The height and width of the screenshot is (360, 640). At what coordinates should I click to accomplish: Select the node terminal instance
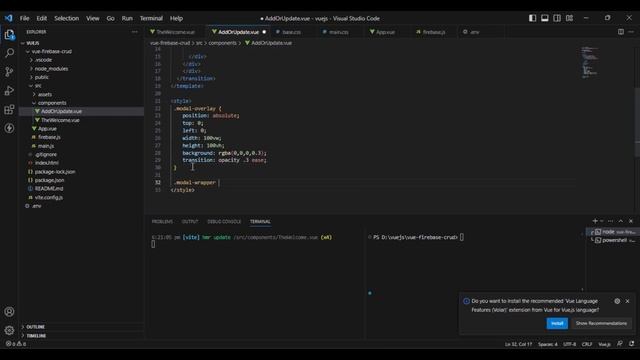(x=612, y=232)
